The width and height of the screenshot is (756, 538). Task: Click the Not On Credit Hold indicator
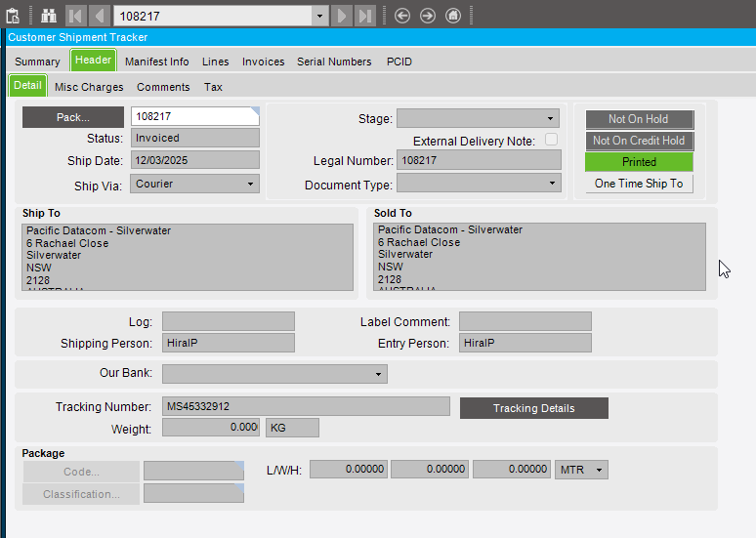640,141
